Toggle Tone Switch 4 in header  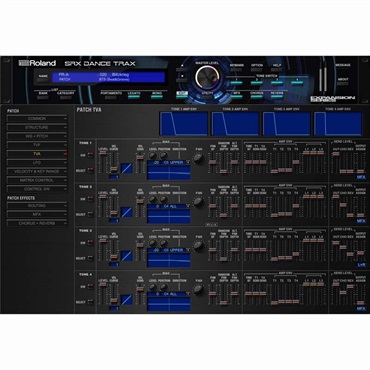click(297, 83)
